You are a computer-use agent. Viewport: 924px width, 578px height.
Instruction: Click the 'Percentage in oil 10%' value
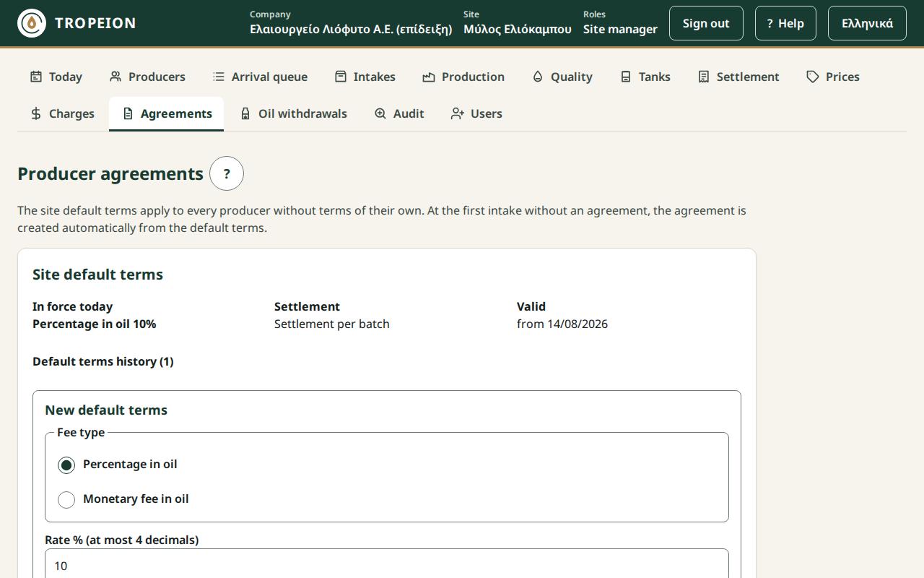click(x=95, y=324)
